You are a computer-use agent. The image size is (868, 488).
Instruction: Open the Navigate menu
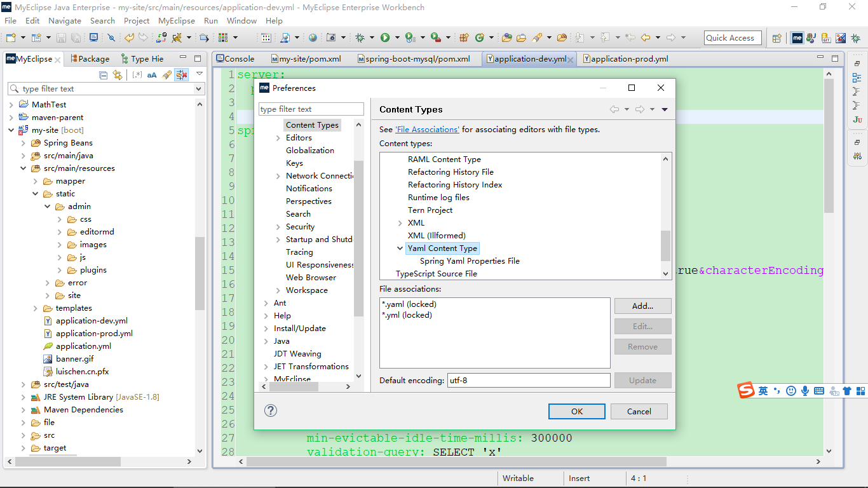[65, 20]
